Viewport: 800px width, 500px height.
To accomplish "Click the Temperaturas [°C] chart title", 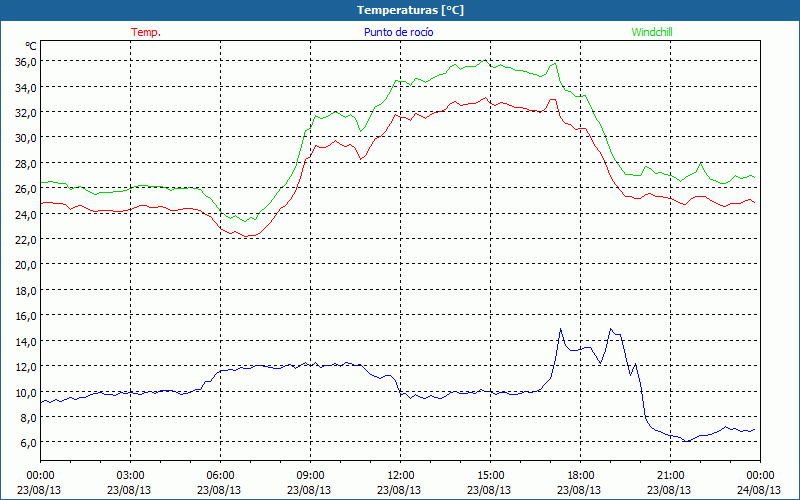I will [x=410, y=10].
